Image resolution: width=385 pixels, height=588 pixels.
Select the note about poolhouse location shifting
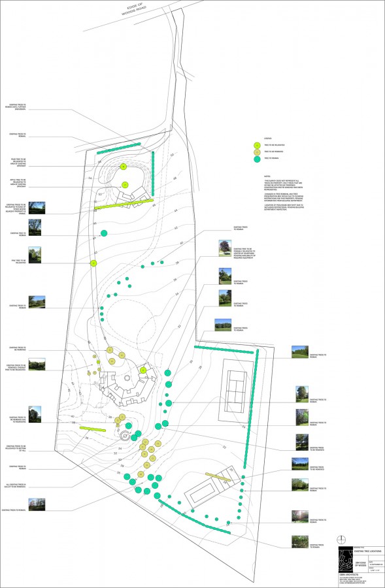coord(284,208)
